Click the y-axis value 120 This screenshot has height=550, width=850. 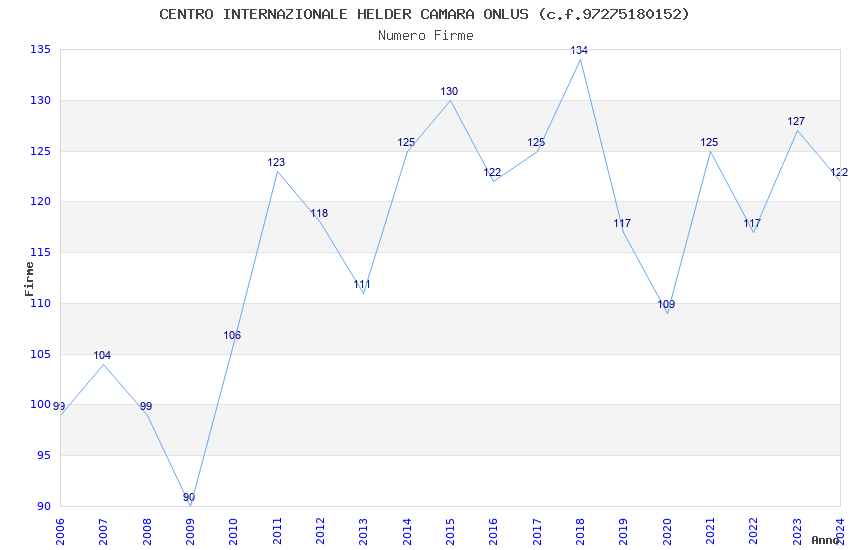pyautogui.click(x=41, y=201)
